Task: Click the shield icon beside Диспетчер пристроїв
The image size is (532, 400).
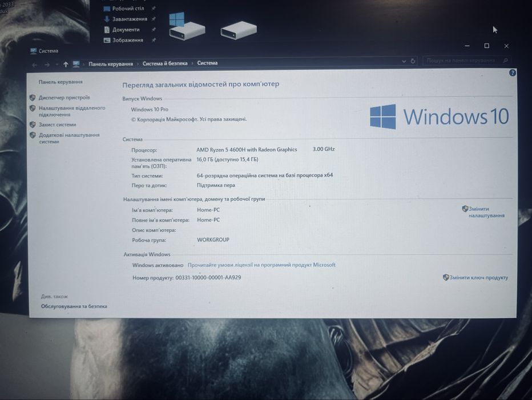Action: pyautogui.click(x=33, y=98)
